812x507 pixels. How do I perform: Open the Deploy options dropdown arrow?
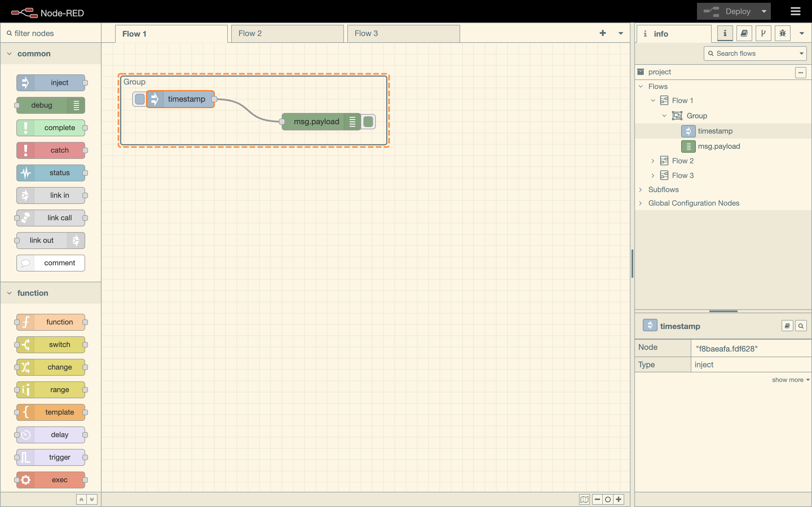(x=764, y=11)
